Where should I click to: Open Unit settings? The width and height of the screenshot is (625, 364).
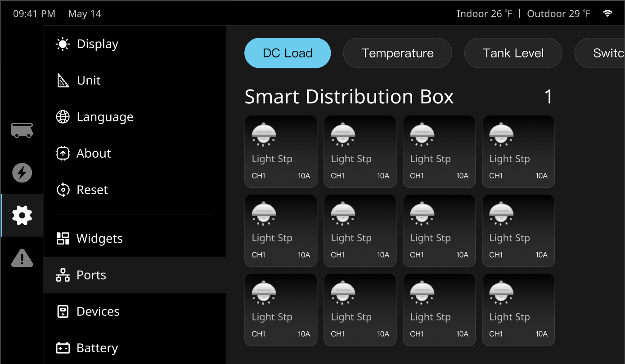click(x=89, y=80)
